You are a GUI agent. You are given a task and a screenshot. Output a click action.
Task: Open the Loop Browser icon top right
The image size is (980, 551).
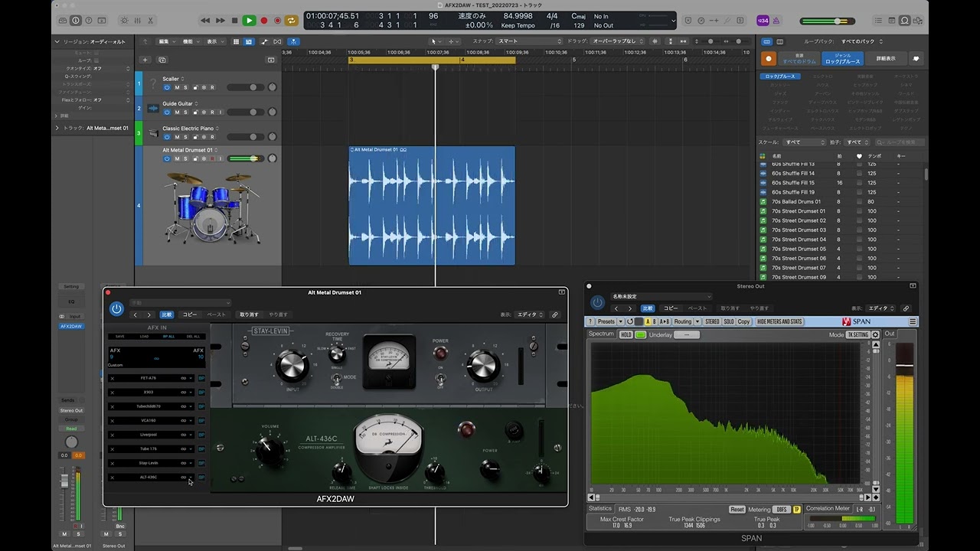[905, 21]
